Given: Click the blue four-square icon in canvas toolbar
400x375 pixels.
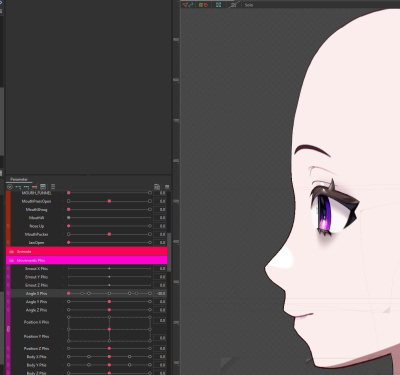Looking at the screenshot, I should [x=218, y=5].
